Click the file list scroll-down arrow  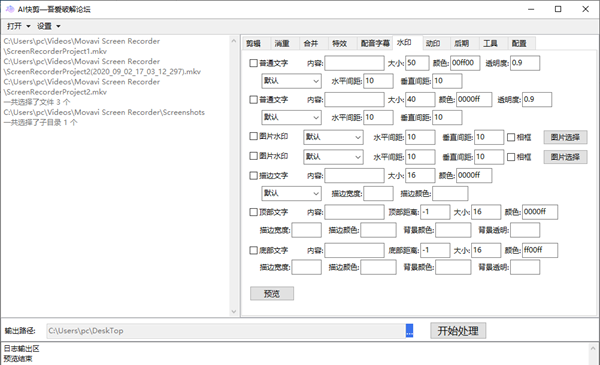point(234,312)
